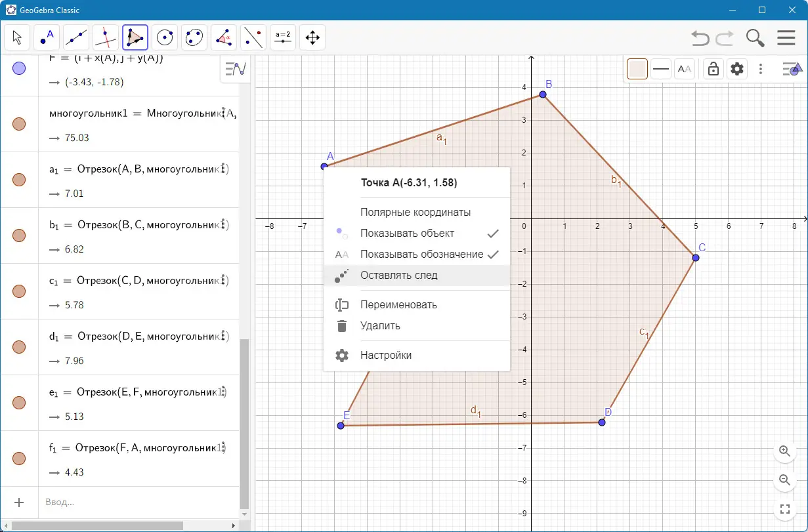Choose Переименовать in context menu
The height and width of the screenshot is (532, 808).
[x=417, y=305]
